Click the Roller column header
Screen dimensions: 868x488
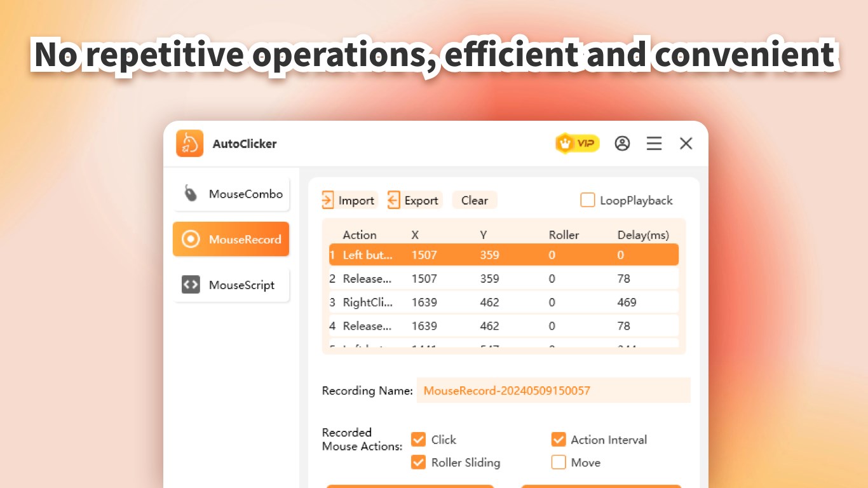564,234
